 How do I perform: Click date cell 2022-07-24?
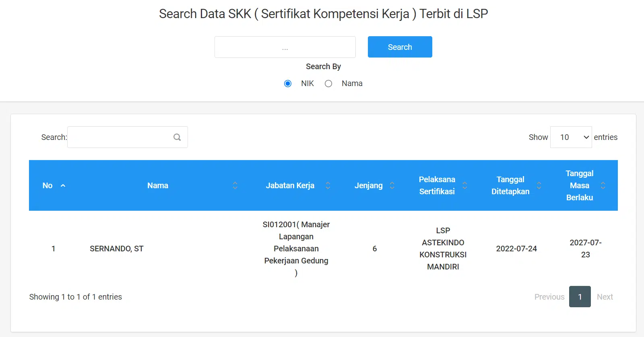(516, 249)
